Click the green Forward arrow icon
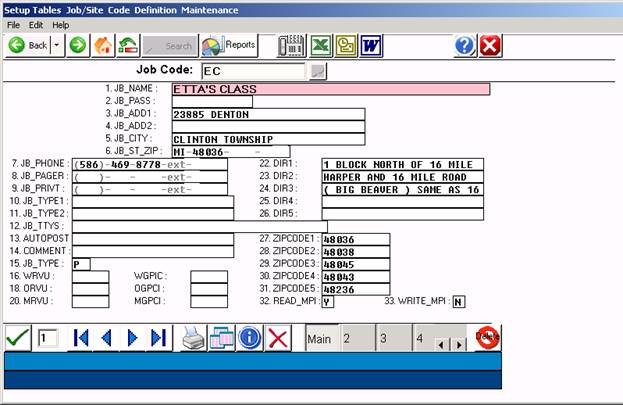This screenshot has width=623, height=405. coord(78,45)
